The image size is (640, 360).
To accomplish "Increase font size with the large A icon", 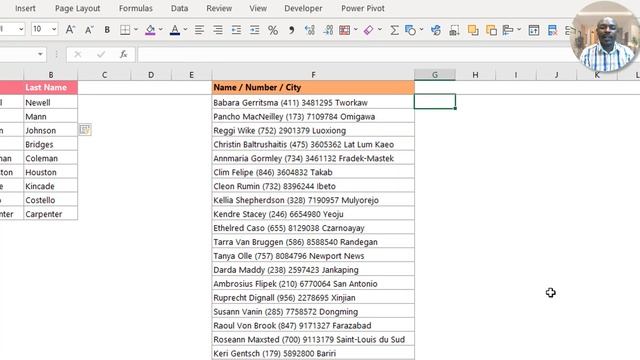I will click(70, 30).
